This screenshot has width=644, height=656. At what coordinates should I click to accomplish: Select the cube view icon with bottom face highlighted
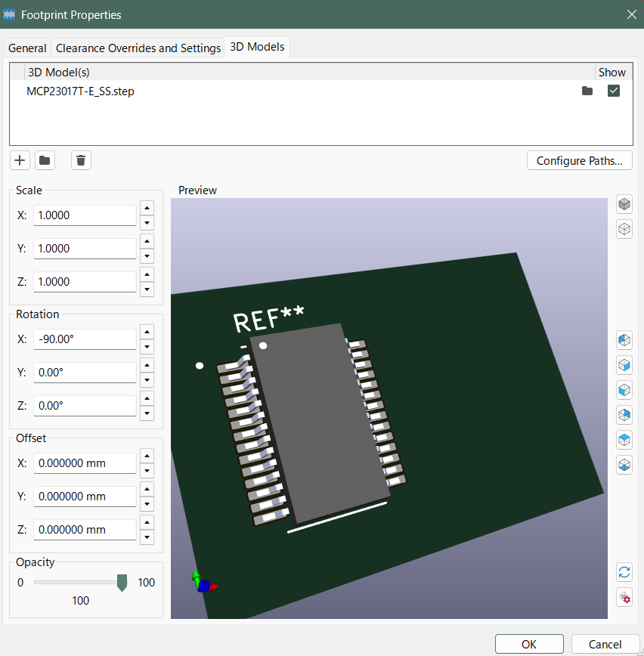tap(624, 464)
